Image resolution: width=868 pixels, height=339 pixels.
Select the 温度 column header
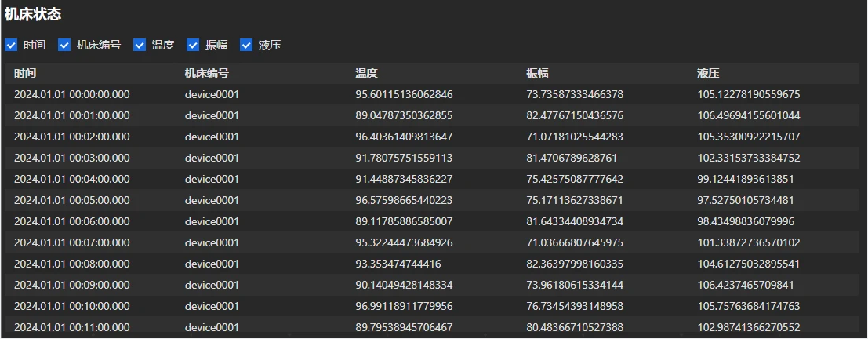[x=366, y=74]
